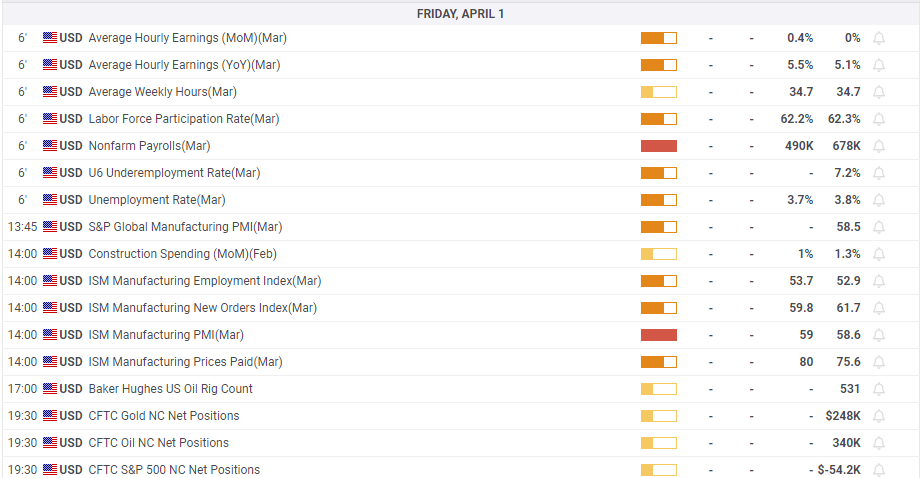Set alert bell for ISM Manufacturing PMI(Mar)
Image resolution: width=920 pixels, height=478 pixels.
pyautogui.click(x=879, y=335)
